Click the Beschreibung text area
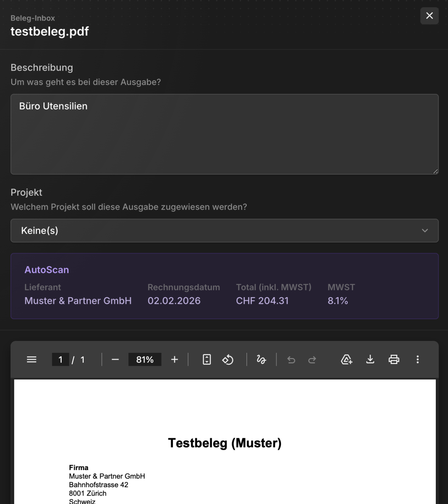 [224, 134]
